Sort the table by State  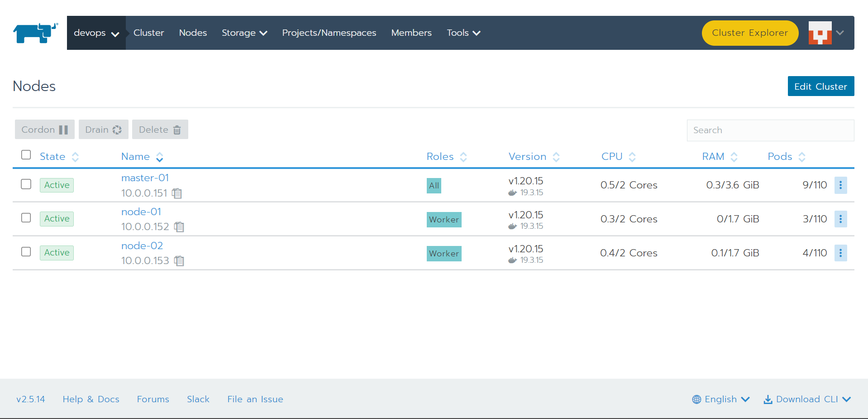tap(59, 157)
